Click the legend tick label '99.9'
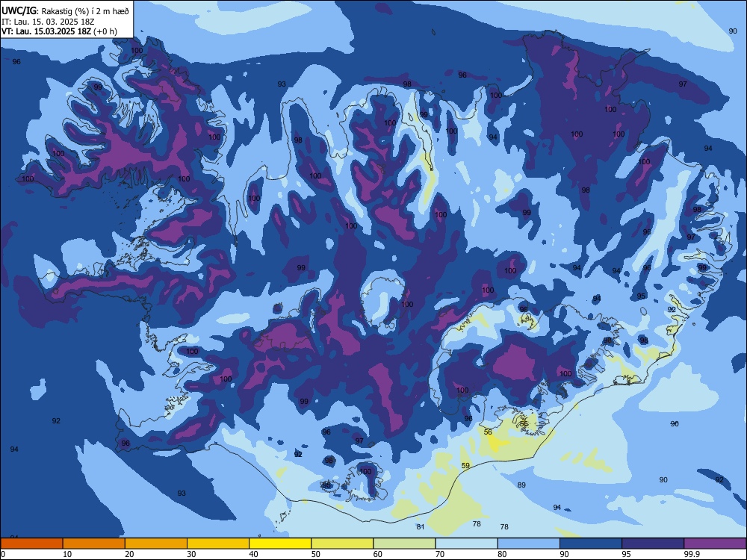Screen dimensions: 747x560 [692, 554]
